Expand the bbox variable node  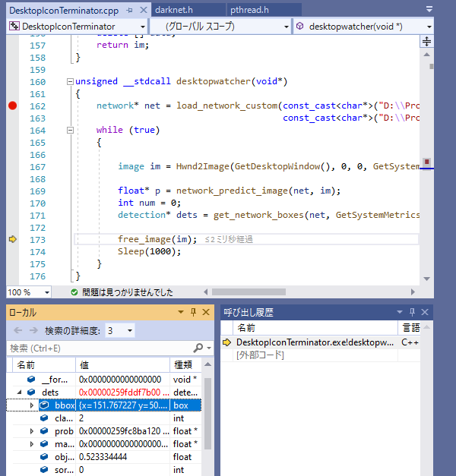32,405
